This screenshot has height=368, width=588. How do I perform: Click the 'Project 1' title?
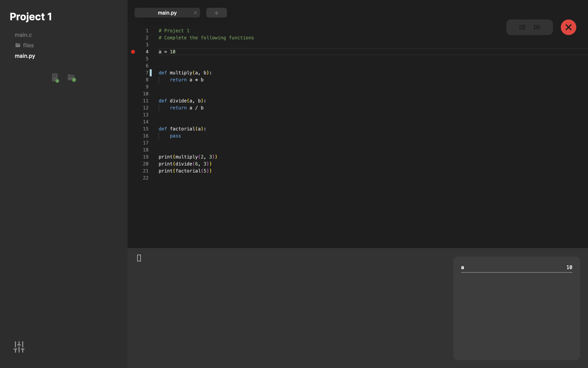coord(31,17)
